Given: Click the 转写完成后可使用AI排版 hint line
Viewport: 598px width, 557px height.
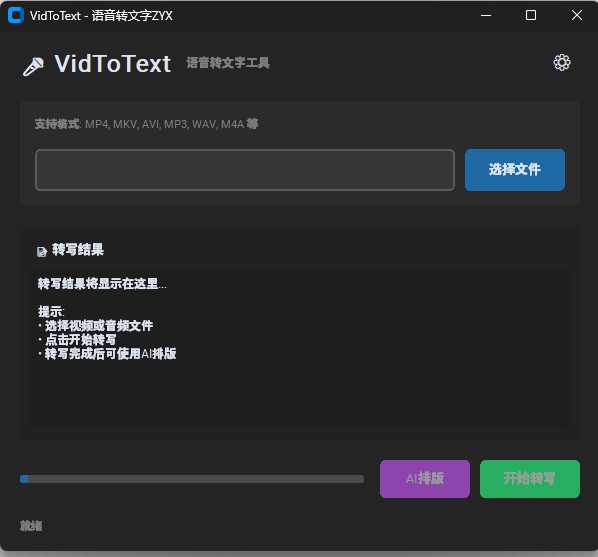Looking at the screenshot, I should [x=107, y=354].
